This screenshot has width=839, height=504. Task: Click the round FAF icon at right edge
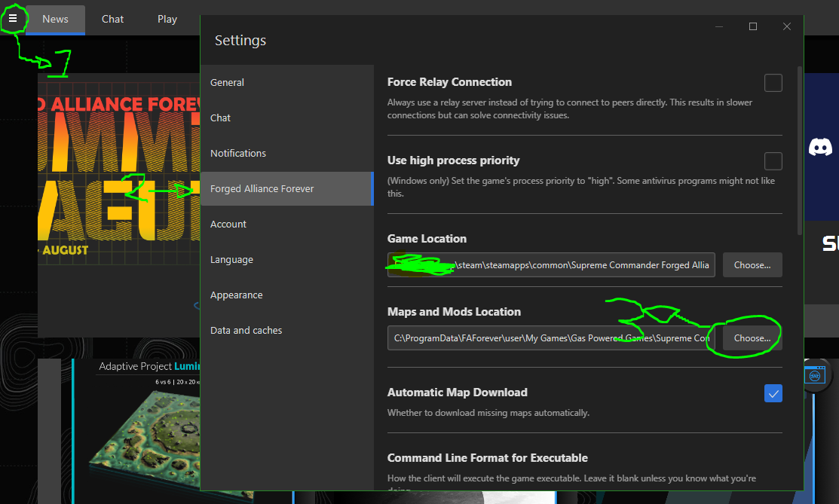tap(815, 376)
